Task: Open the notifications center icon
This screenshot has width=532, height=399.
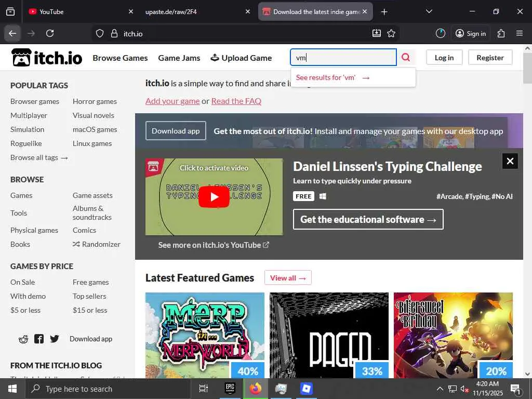Action: [x=516, y=389]
